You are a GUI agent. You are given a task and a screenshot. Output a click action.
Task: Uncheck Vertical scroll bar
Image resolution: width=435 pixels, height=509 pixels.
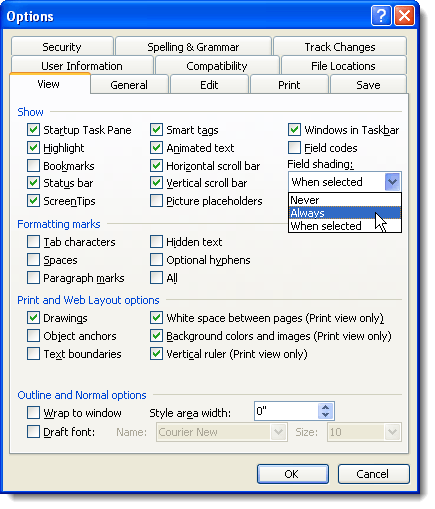coord(156,183)
